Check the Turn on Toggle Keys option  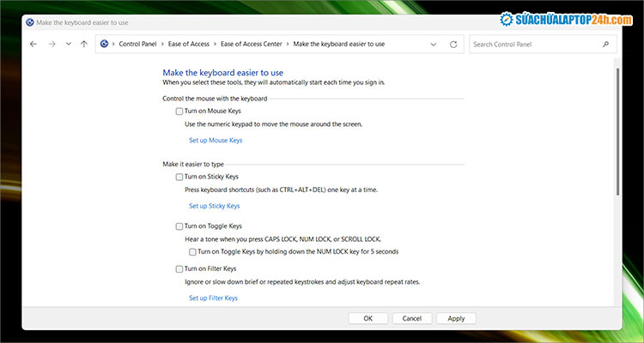(179, 226)
